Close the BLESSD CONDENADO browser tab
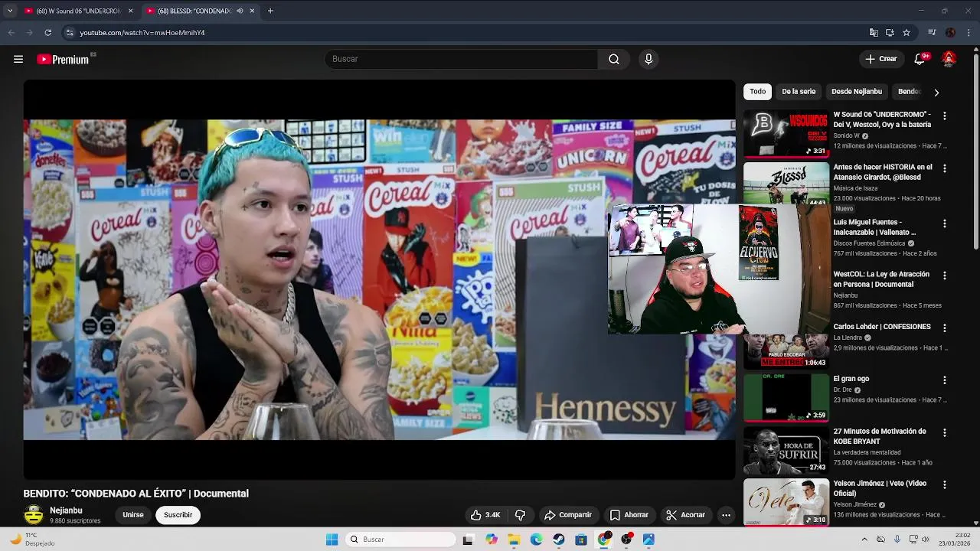 pyautogui.click(x=252, y=11)
